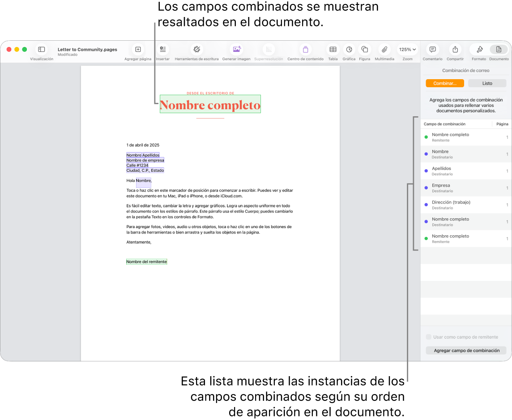This screenshot has width=512, height=420.
Task: Toggle the Visualización sidebar
Action: point(41,50)
